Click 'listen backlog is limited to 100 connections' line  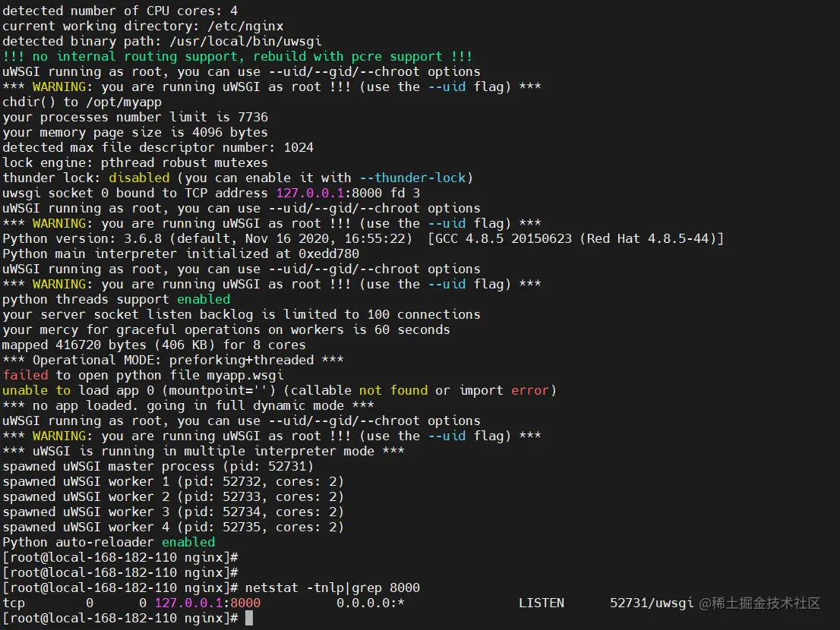coord(241,314)
